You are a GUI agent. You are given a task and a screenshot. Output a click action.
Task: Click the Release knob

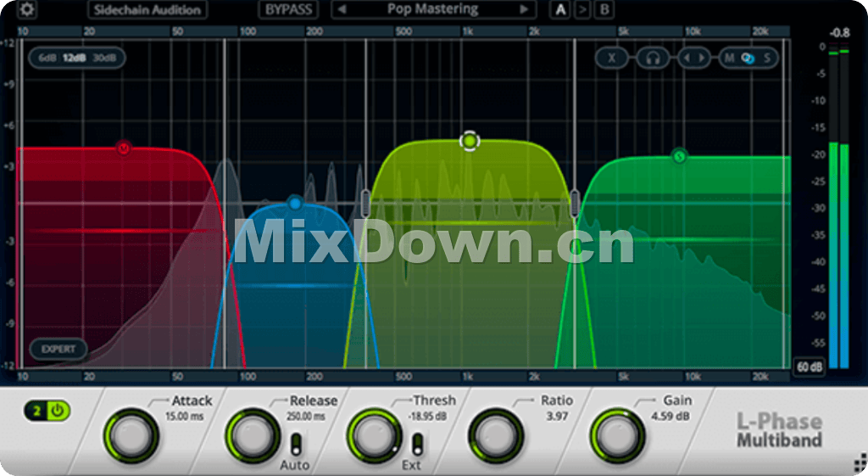coord(253,436)
